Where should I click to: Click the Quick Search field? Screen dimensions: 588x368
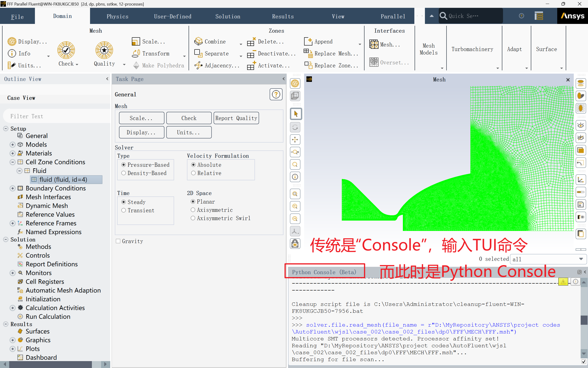click(471, 16)
